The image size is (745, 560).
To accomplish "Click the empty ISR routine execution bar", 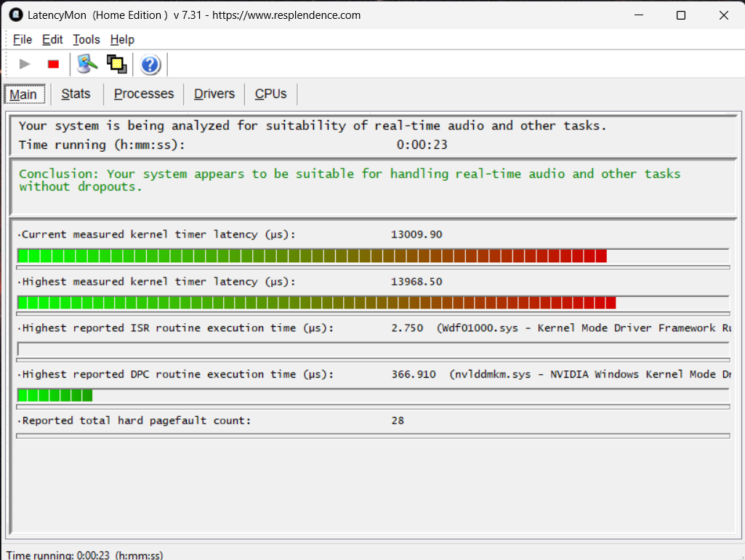I will pos(373,349).
